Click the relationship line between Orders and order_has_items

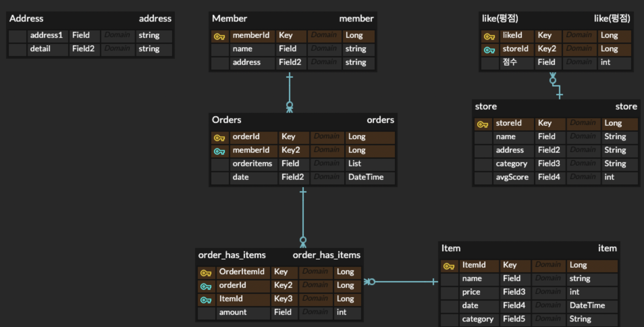(303, 216)
